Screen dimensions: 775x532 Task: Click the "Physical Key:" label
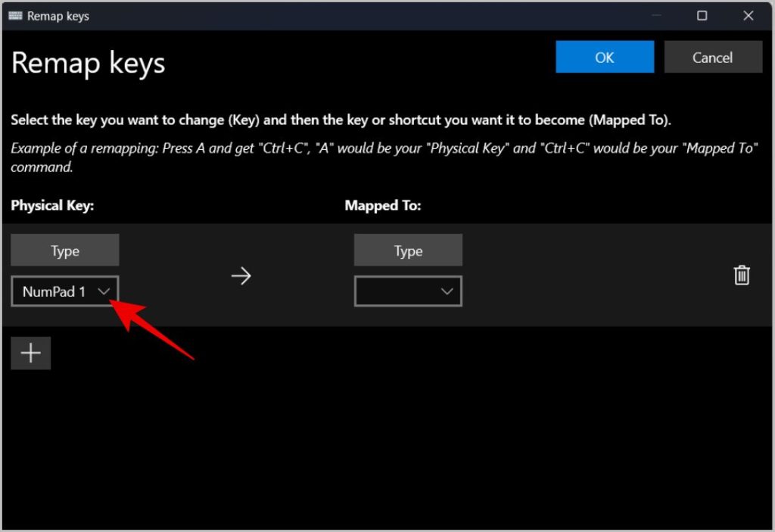(x=52, y=205)
